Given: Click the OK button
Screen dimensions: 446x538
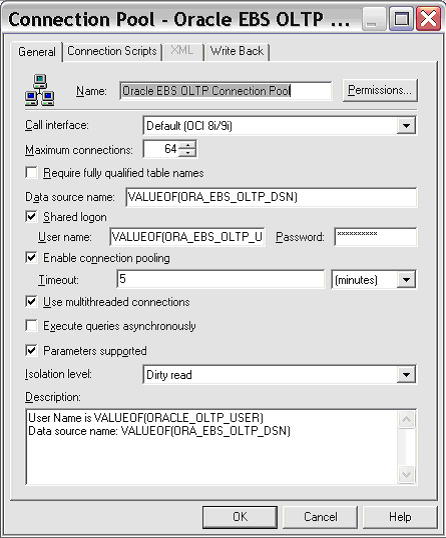Looking at the screenshot, I should tap(240, 517).
